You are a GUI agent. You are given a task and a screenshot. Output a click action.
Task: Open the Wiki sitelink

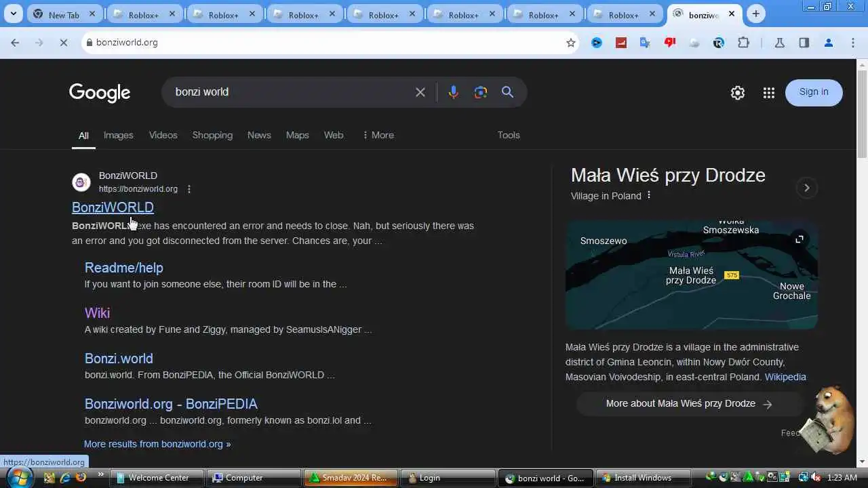pos(97,313)
